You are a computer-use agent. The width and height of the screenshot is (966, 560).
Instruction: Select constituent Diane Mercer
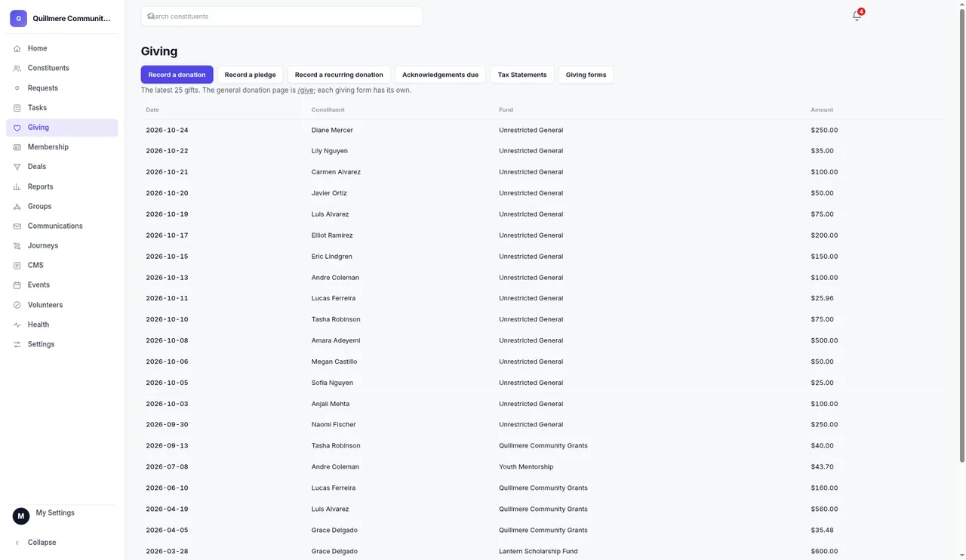(332, 130)
